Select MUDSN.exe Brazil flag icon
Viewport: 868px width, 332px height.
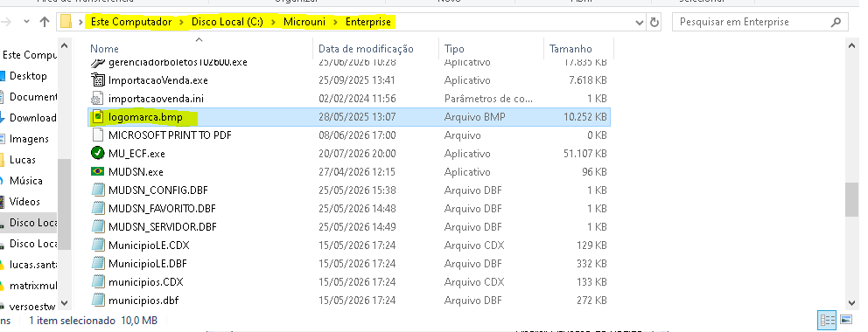click(x=98, y=172)
